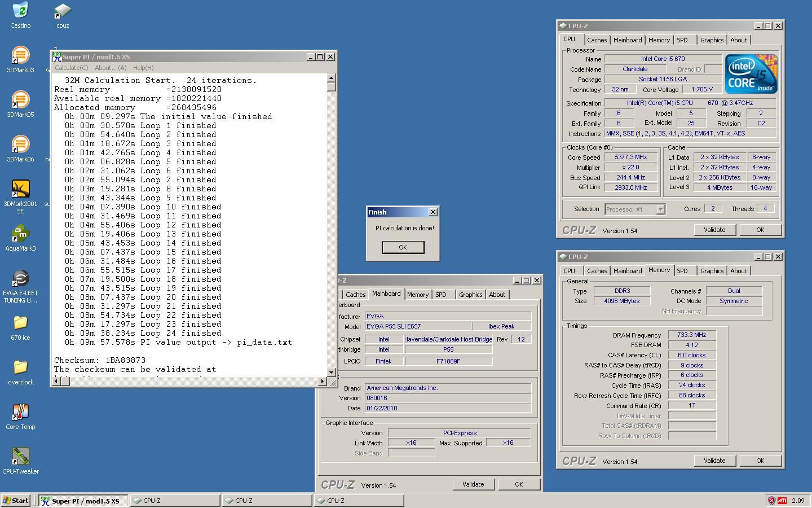Click OK in the Memory CPU-Z window
The height and width of the screenshot is (508, 812).
pos(760,461)
